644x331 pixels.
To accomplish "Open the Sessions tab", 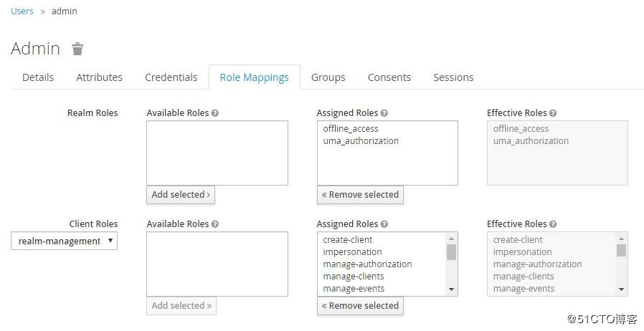I will pos(453,77).
